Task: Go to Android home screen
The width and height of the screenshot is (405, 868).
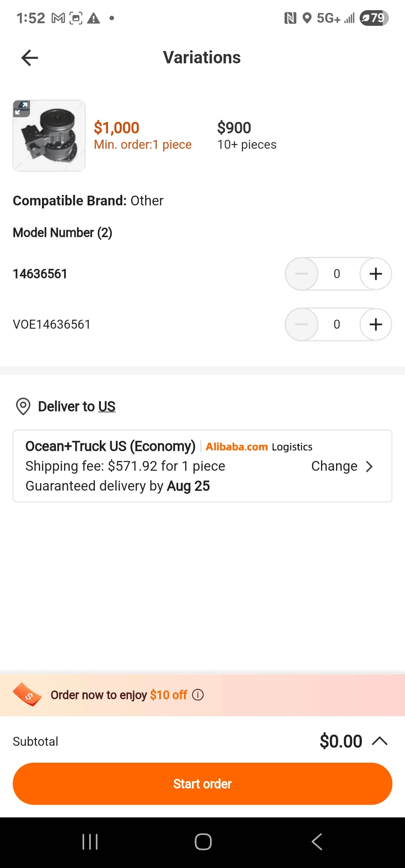Action: pos(203,842)
